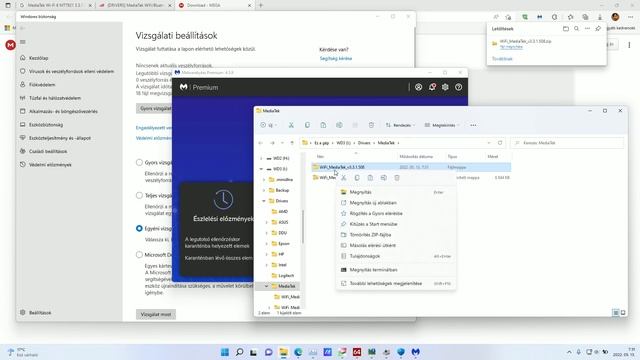Go up one folder level in Explorer
640x360 pixels.
(x=292, y=143)
